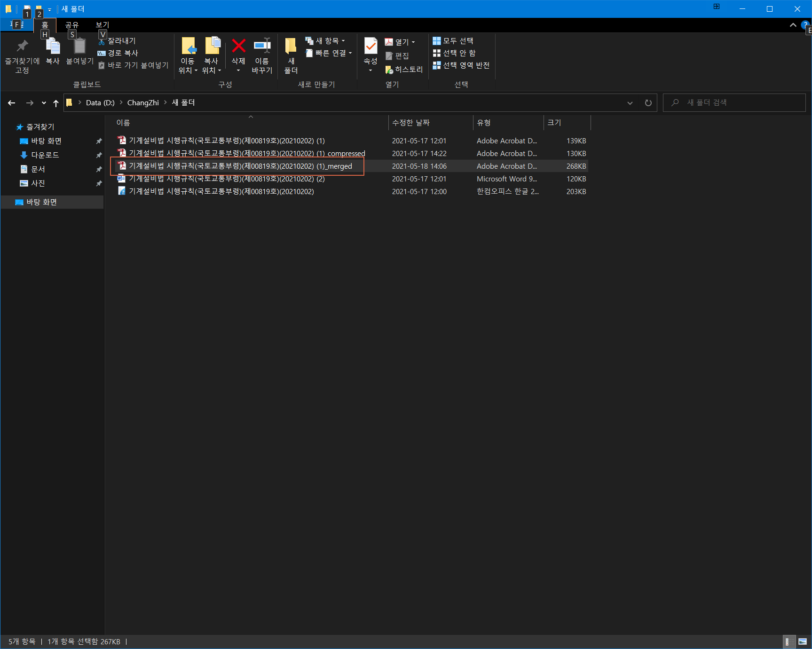The height and width of the screenshot is (649, 812).
Task: Open the Quick Access Toolbar customize arrow
Action: [49, 9]
